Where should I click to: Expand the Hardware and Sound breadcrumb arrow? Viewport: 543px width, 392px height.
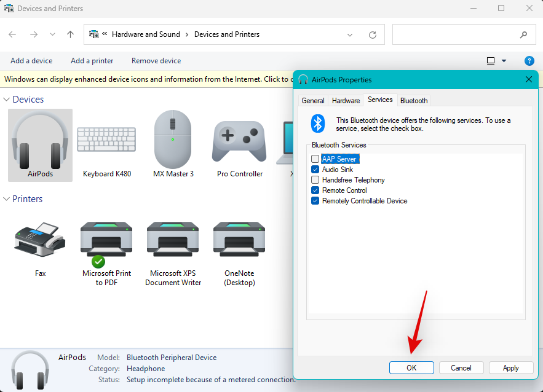[187, 34]
